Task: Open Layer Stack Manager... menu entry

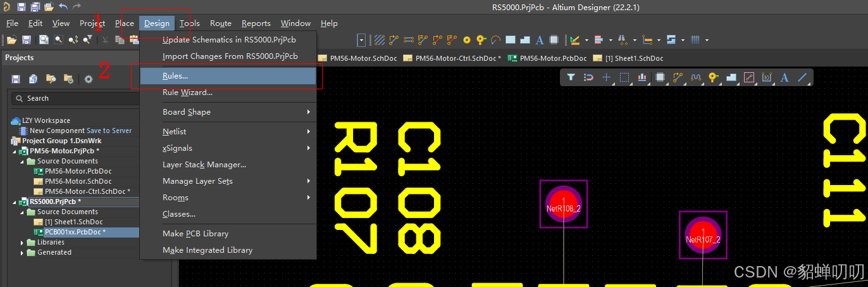Action: pos(228,165)
